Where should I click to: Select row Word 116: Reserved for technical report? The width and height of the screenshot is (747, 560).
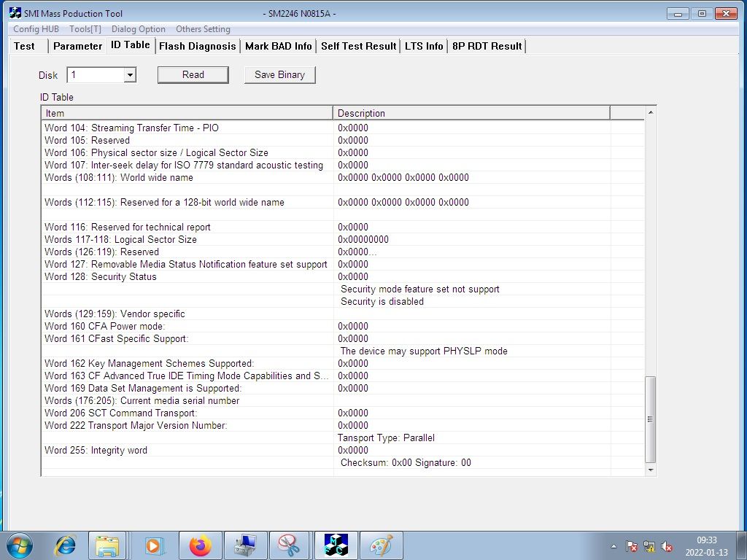click(x=343, y=227)
